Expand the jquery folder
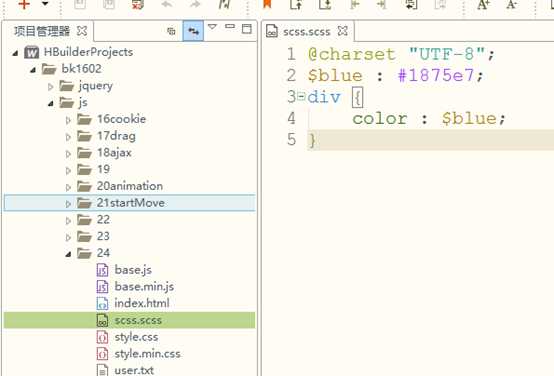Screen dimensions: 554x376 [51, 87]
